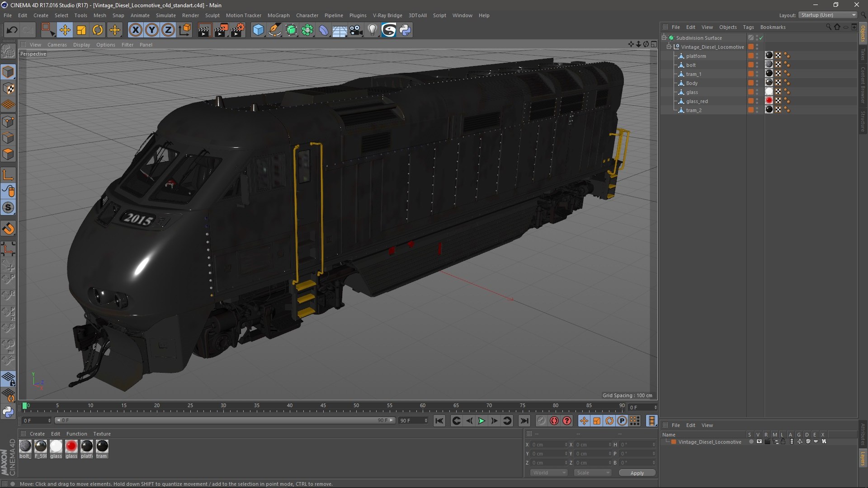Collapse the Subdivision Surface tree node
The height and width of the screenshot is (488, 868).
pyautogui.click(x=664, y=38)
